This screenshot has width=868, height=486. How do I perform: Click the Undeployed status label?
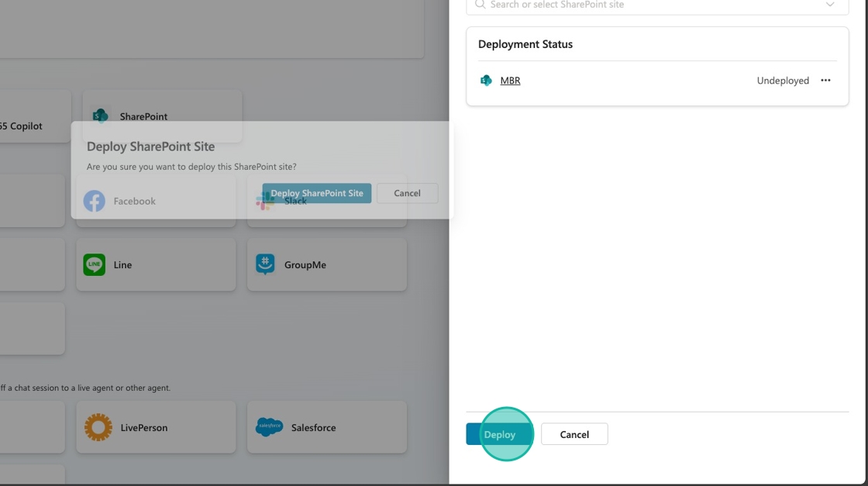[783, 81]
